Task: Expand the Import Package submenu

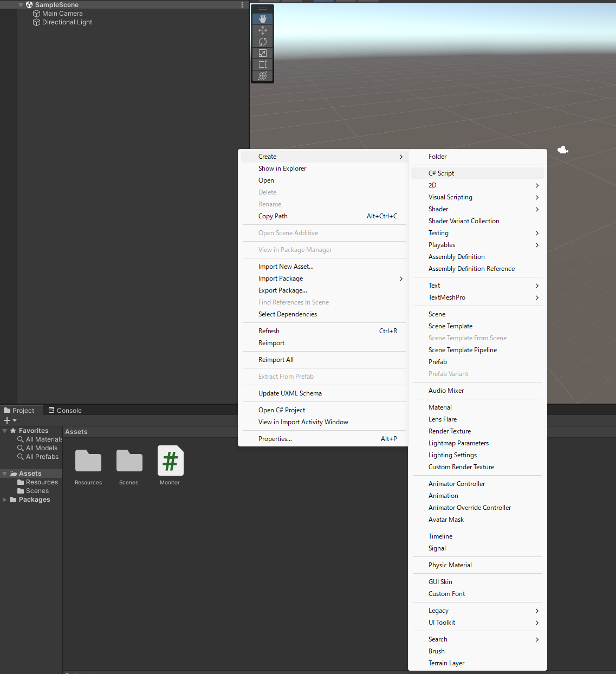Action: pyautogui.click(x=323, y=278)
